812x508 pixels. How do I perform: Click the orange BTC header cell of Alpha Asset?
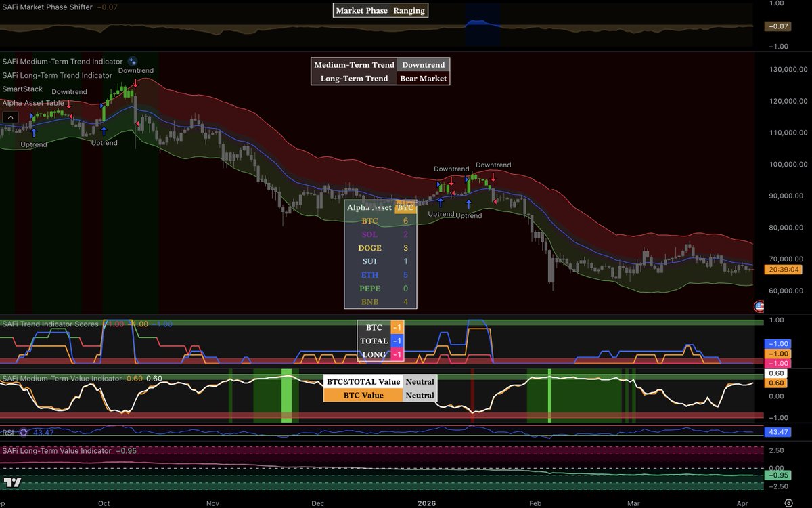405,207
